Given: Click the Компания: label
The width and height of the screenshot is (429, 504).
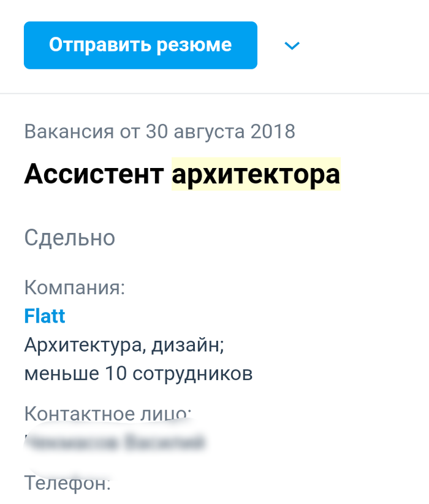Looking at the screenshot, I should point(74,287).
